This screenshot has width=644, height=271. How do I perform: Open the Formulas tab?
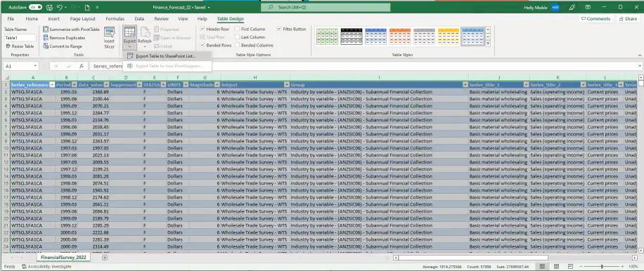click(115, 19)
